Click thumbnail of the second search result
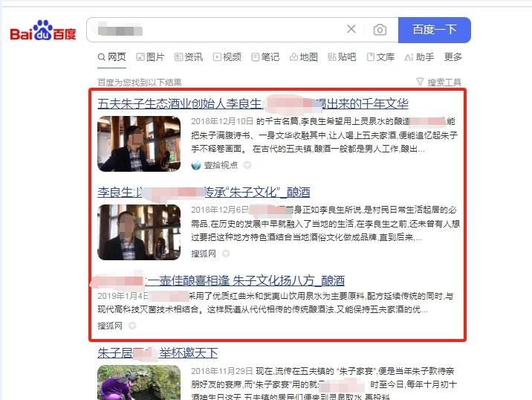The width and height of the screenshot is (532, 400). (139, 232)
